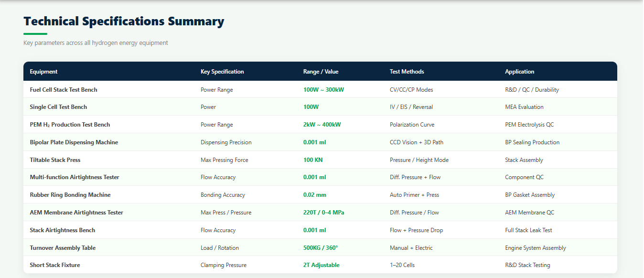Click the 100 KN pressing force value
644x278 pixels.
tap(313, 160)
